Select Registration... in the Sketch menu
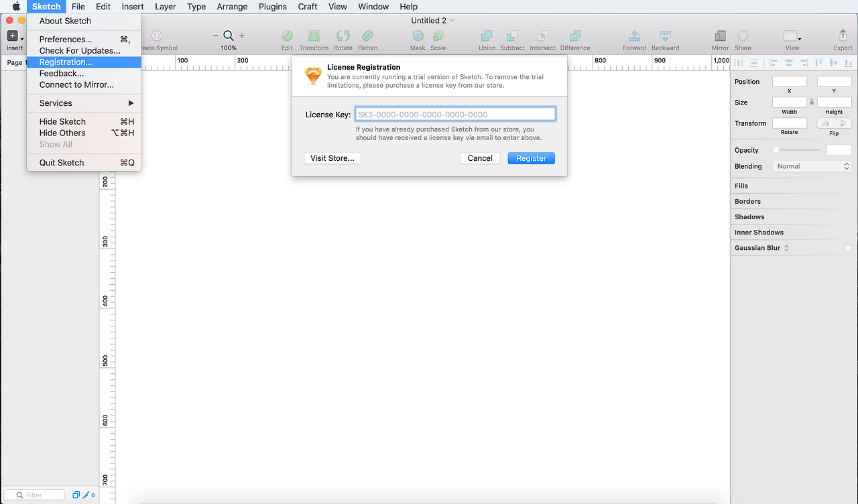858x504 pixels. click(x=84, y=62)
